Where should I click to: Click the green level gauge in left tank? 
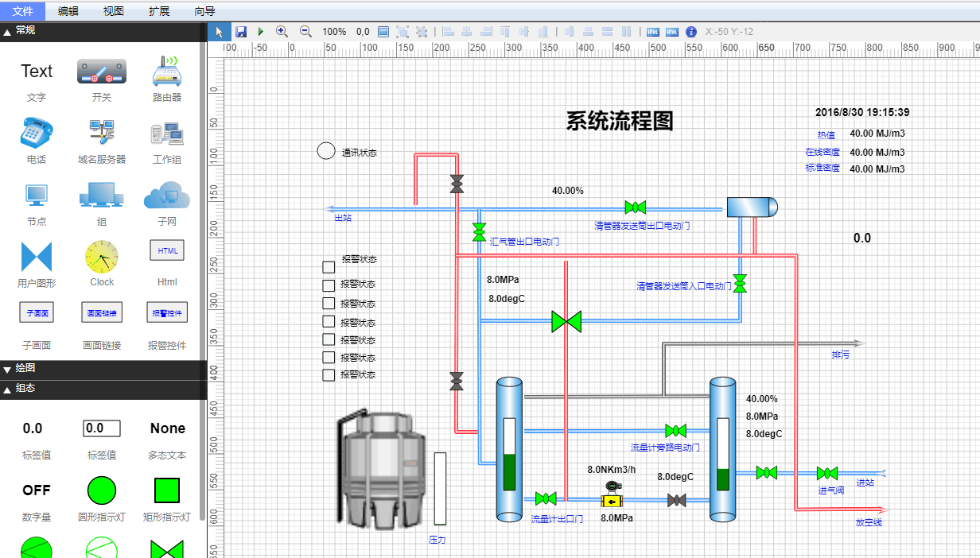pyautogui.click(x=509, y=471)
